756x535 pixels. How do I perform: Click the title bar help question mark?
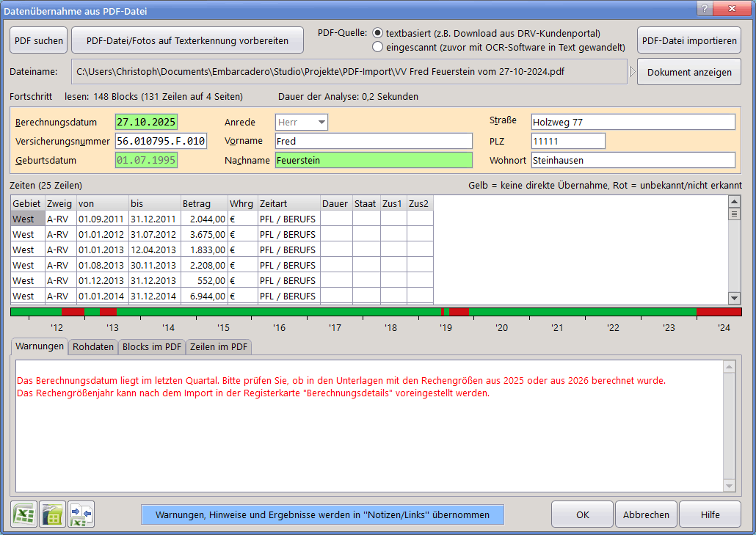(x=705, y=9)
